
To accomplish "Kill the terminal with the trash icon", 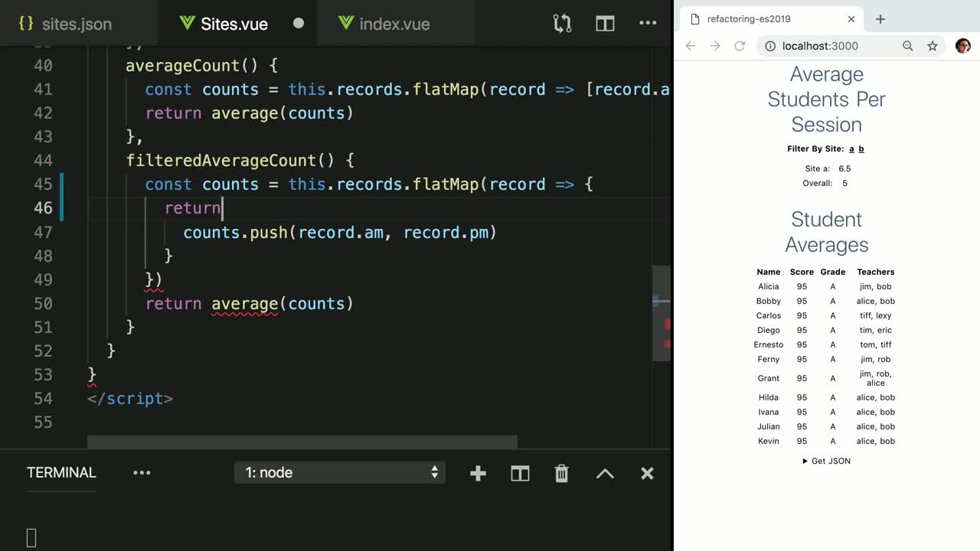I will coord(561,473).
